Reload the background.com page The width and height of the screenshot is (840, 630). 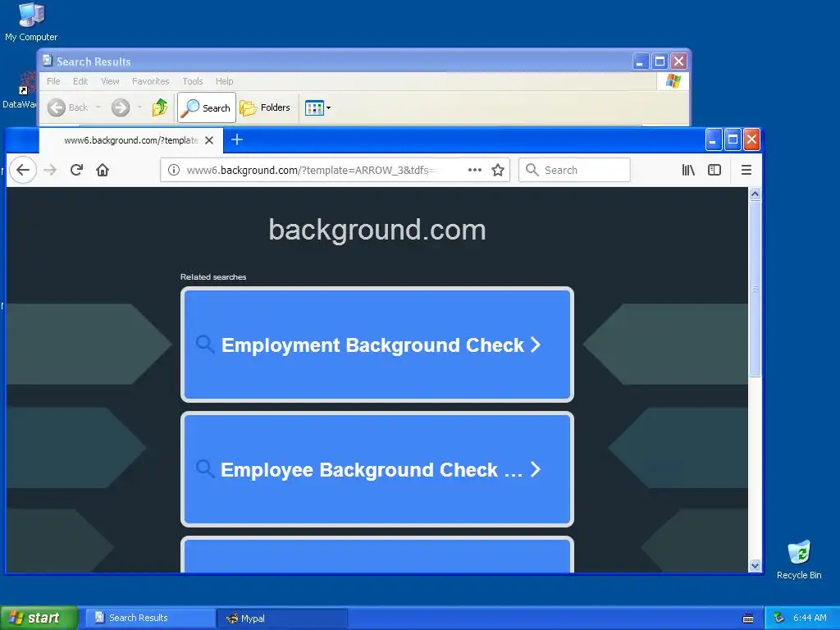[x=76, y=170]
